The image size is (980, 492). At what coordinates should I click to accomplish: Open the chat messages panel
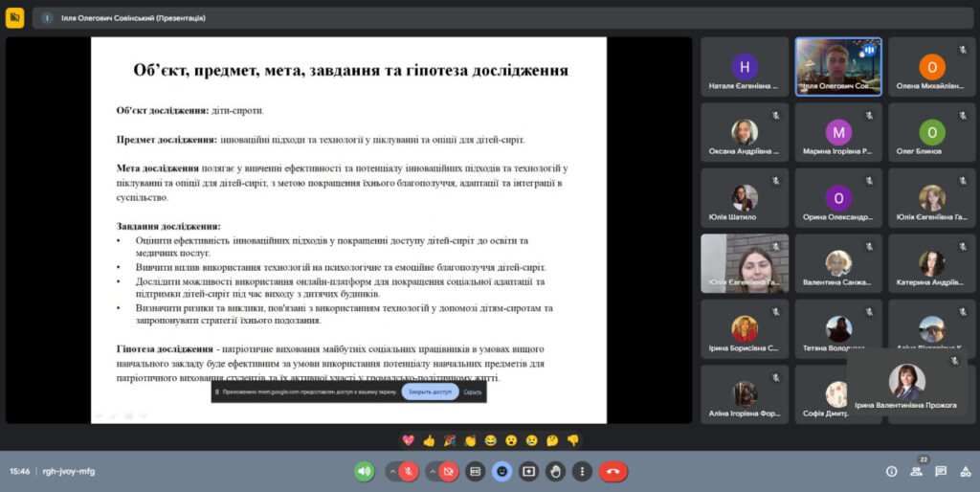coord(941,471)
